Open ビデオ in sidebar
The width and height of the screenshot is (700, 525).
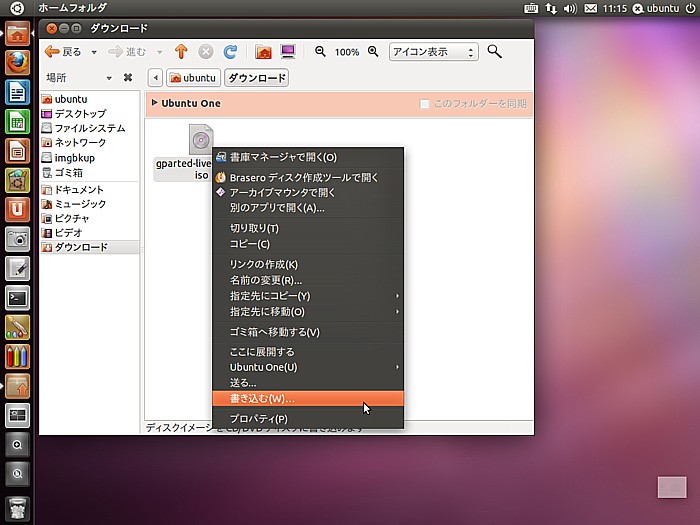[x=90, y=233]
